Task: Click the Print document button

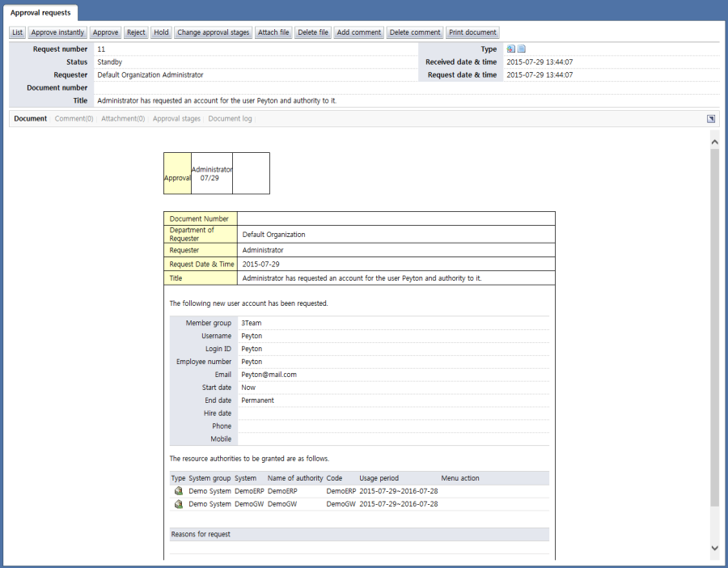Action: [x=472, y=32]
